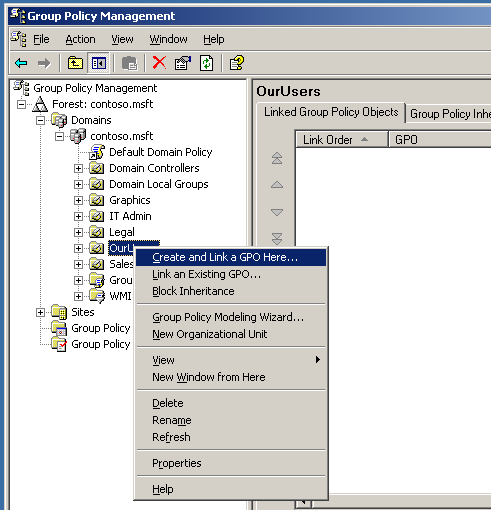Collapse the contoso.msft domain node

(59, 137)
